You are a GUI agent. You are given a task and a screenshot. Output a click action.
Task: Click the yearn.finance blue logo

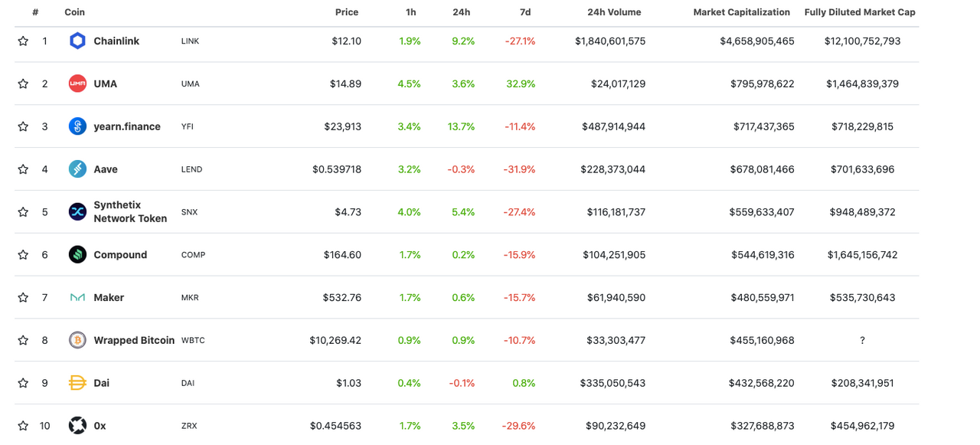(x=77, y=126)
